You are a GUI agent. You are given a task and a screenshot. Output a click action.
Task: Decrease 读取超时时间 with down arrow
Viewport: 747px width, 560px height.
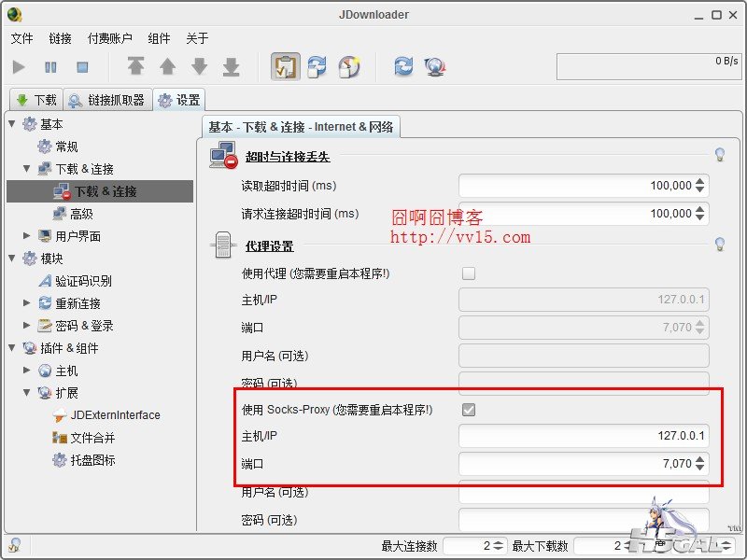click(699, 189)
